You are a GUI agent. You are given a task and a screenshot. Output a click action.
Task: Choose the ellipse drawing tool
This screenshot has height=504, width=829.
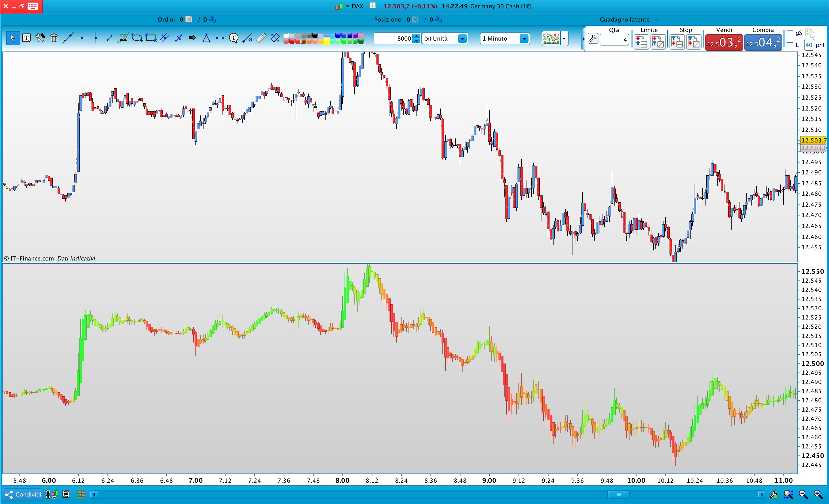tap(137, 38)
